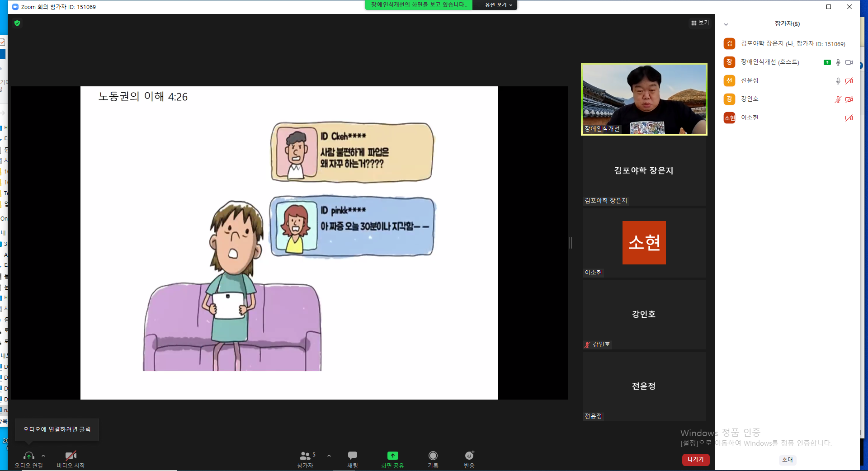Click 강인호's muted microphone icon
The height and width of the screenshot is (471, 868).
pyautogui.click(x=838, y=99)
